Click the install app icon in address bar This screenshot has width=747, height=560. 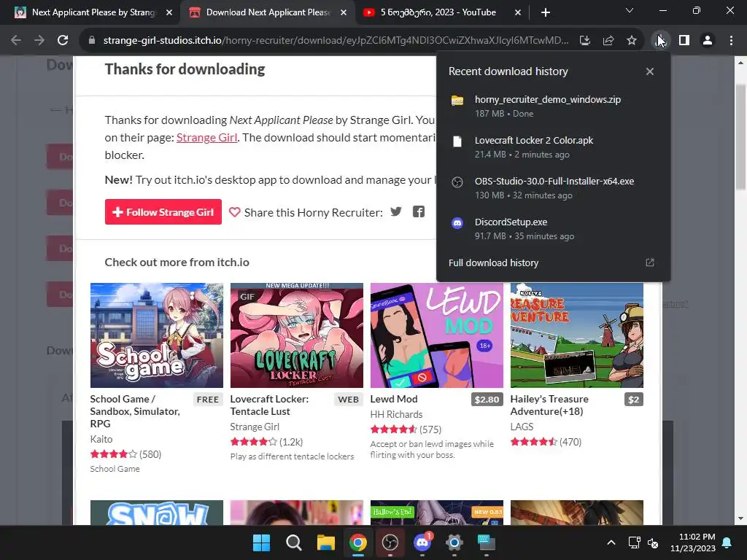coord(585,41)
